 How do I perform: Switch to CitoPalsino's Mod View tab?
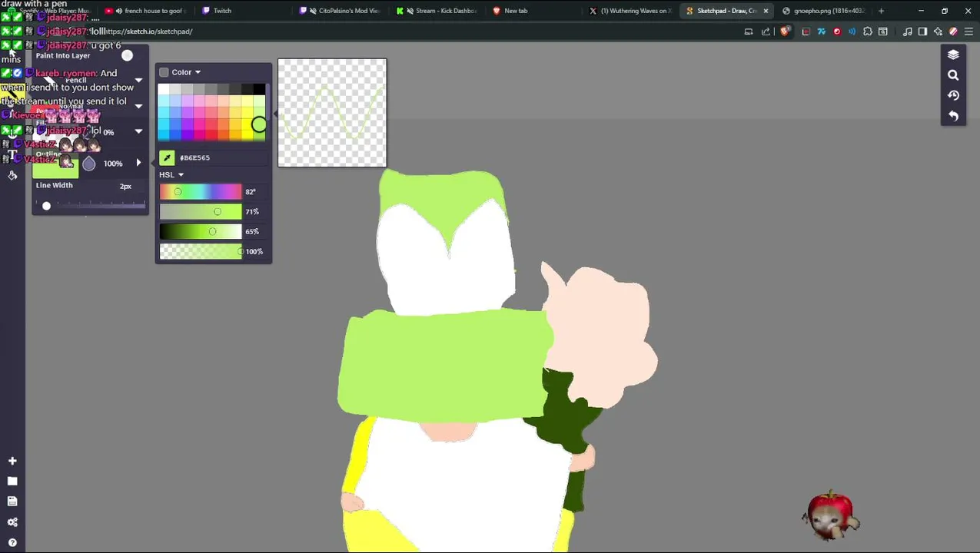pyautogui.click(x=341, y=11)
